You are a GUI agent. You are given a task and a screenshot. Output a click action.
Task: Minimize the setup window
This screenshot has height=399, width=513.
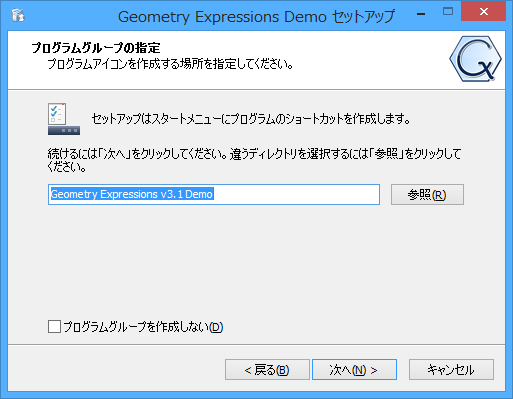point(421,13)
